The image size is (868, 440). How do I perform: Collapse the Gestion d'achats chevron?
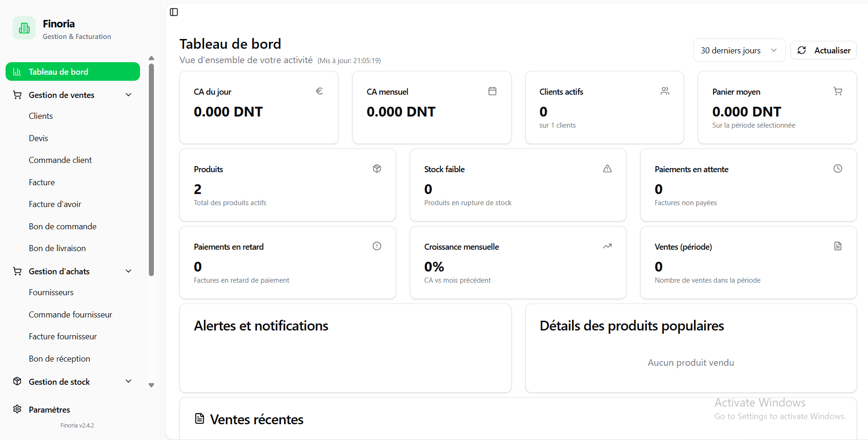[129, 271]
